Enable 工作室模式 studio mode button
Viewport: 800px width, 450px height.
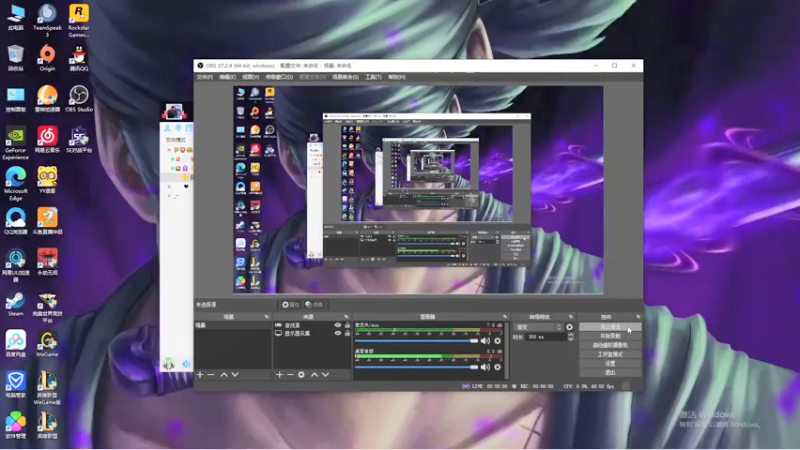(x=610, y=354)
